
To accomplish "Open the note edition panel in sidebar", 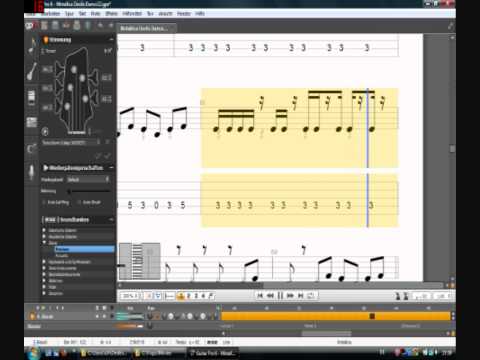I will pyautogui.click(x=32, y=46).
